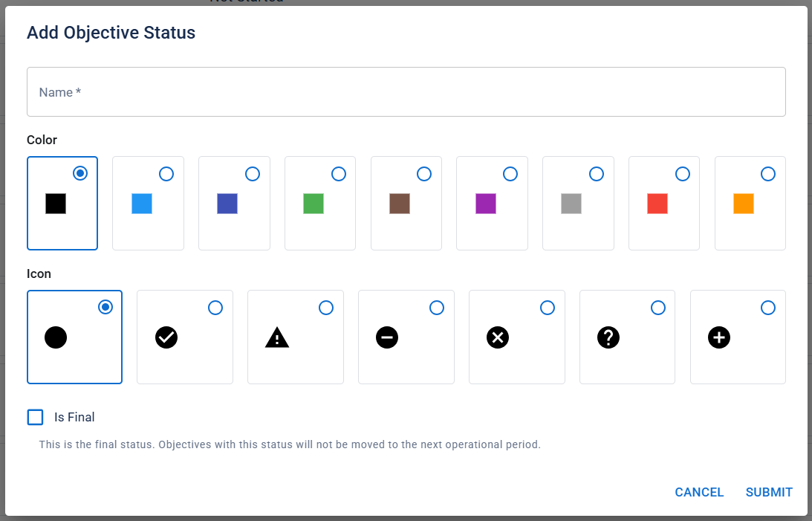Select the question mark status icon
This screenshot has height=521, width=812.
tap(608, 337)
